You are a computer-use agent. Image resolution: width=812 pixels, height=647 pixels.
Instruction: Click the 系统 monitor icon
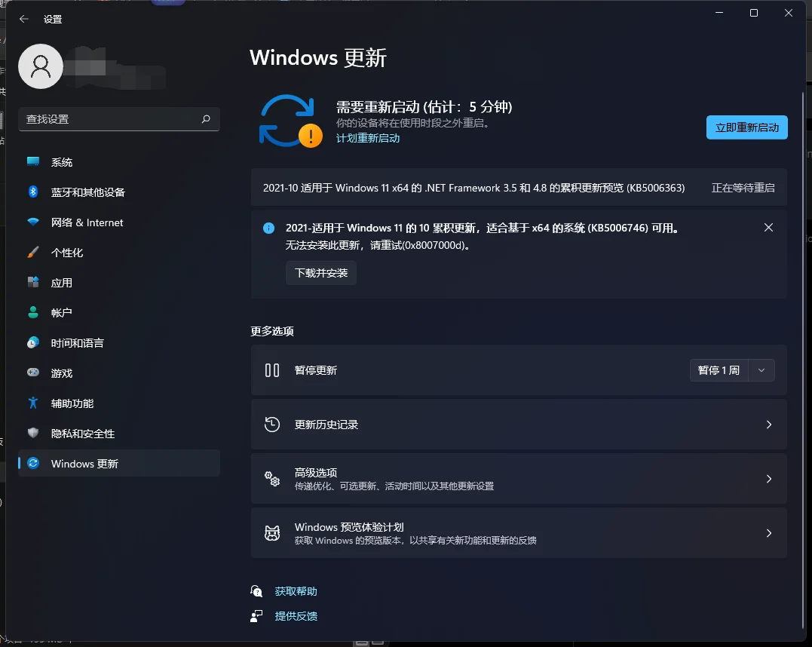pyautogui.click(x=33, y=161)
